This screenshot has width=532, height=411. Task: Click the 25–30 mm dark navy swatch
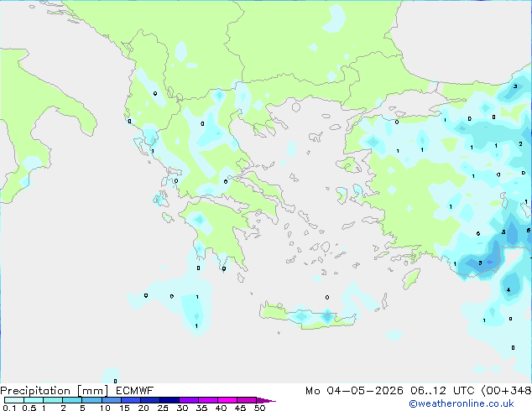pos(169,400)
